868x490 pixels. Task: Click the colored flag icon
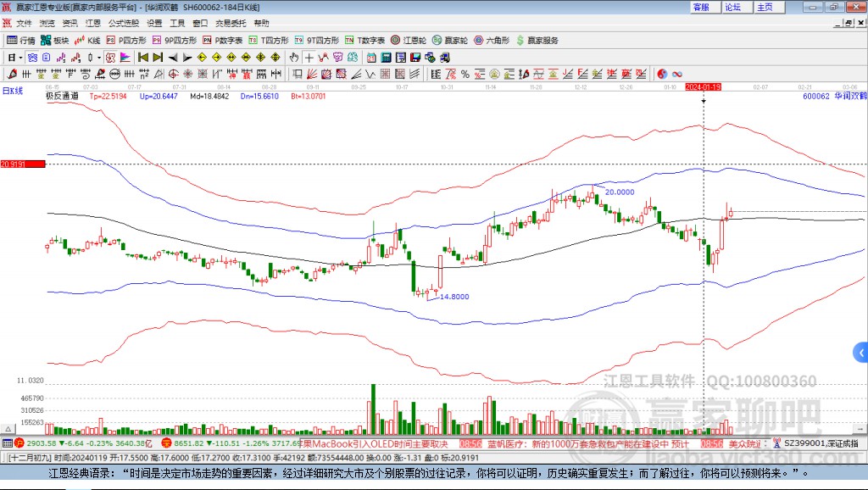[x=125, y=58]
